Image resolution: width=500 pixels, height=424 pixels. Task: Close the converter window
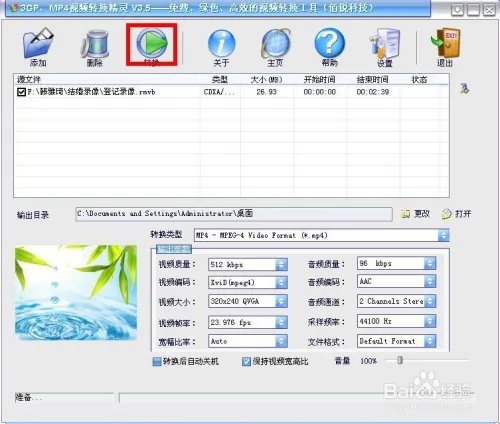click(489, 10)
